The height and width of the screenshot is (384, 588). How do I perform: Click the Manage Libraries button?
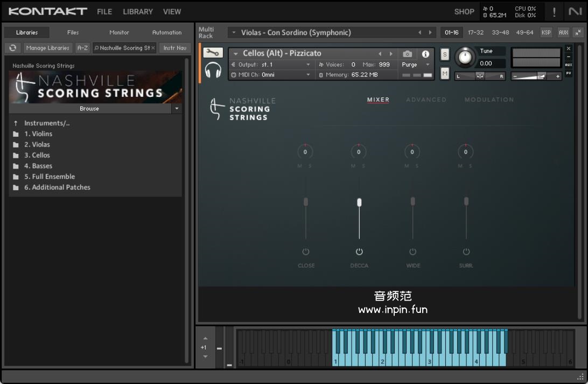tap(47, 48)
